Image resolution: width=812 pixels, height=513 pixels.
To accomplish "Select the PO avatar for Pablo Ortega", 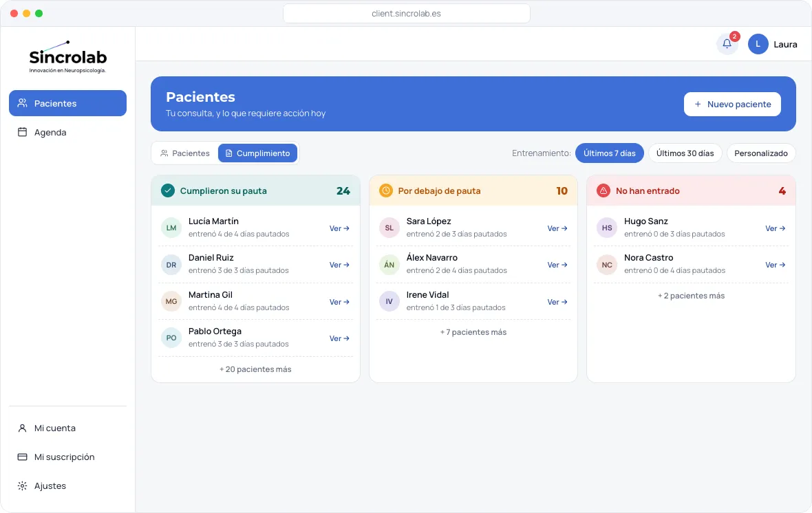I will click(171, 338).
